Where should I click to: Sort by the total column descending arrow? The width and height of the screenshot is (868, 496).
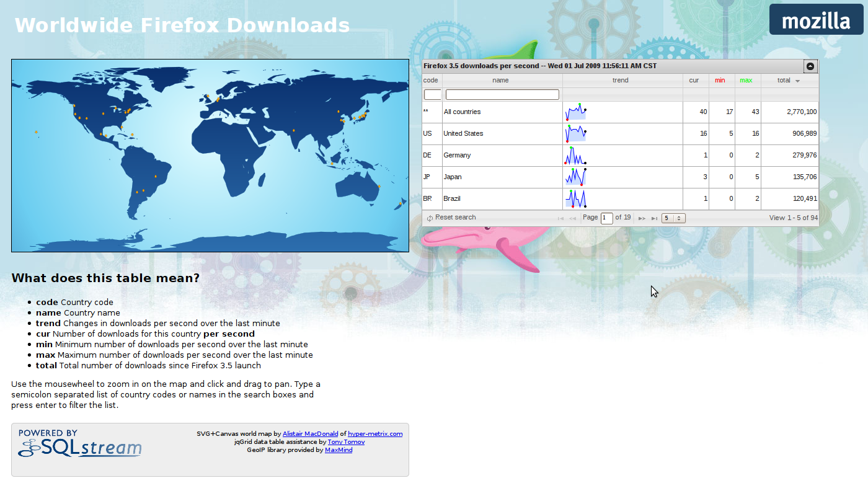[x=797, y=81]
